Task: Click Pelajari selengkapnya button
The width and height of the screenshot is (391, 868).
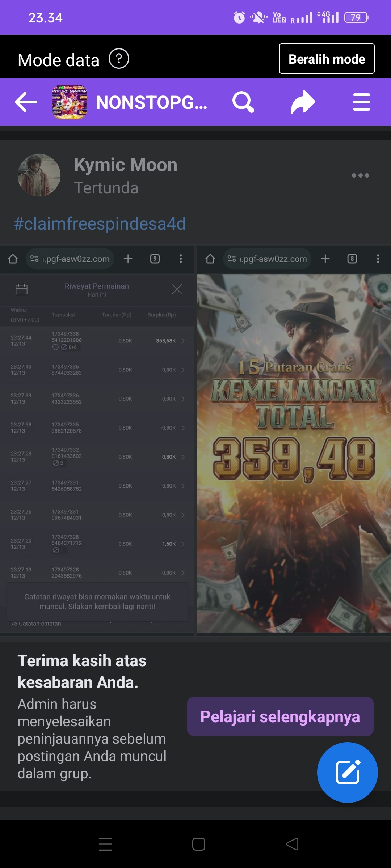Action: (280, 716)
